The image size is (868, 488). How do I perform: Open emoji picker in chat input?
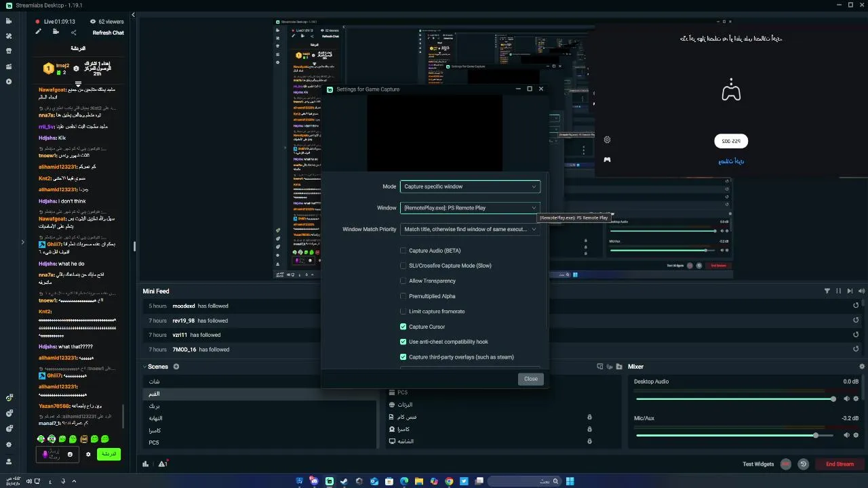point(70,454)
